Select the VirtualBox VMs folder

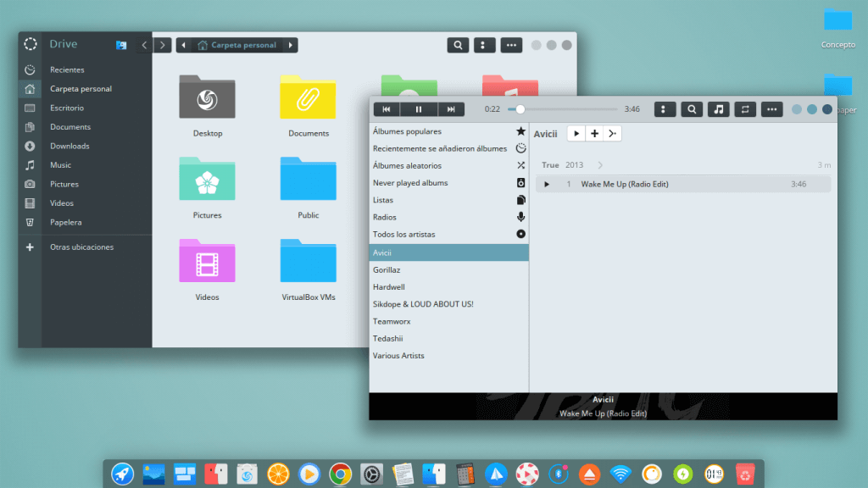click(308, 261)
